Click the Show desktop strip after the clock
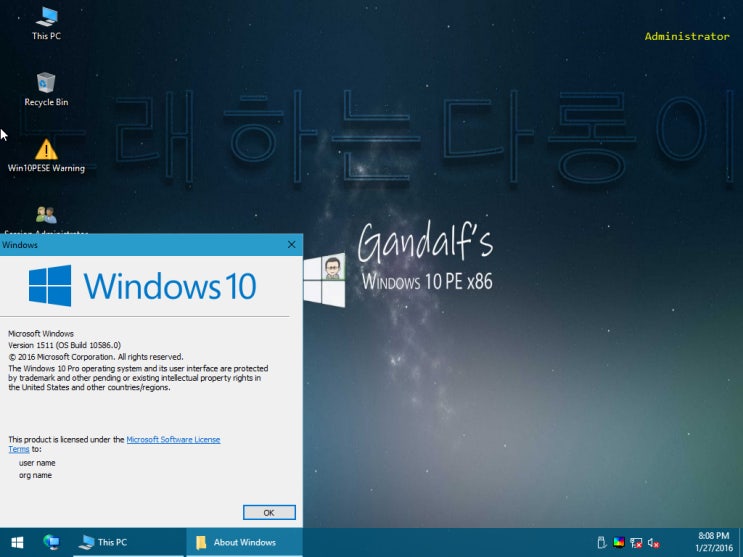743x557 pixels. pos(740,542)
